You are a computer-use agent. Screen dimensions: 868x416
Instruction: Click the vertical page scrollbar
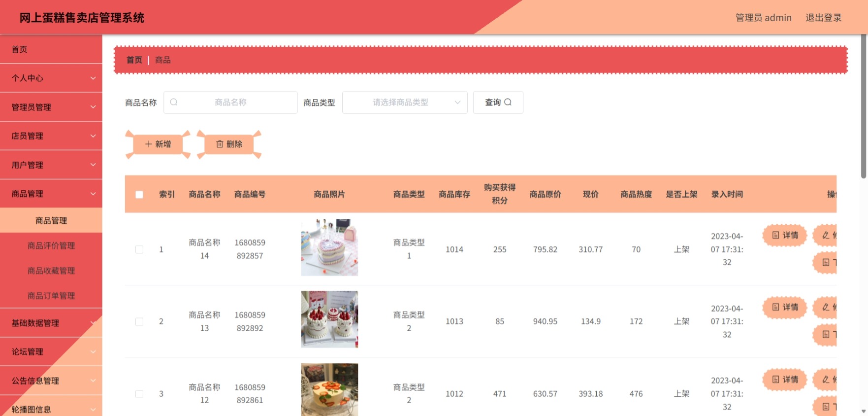click(x=864, y=106)
